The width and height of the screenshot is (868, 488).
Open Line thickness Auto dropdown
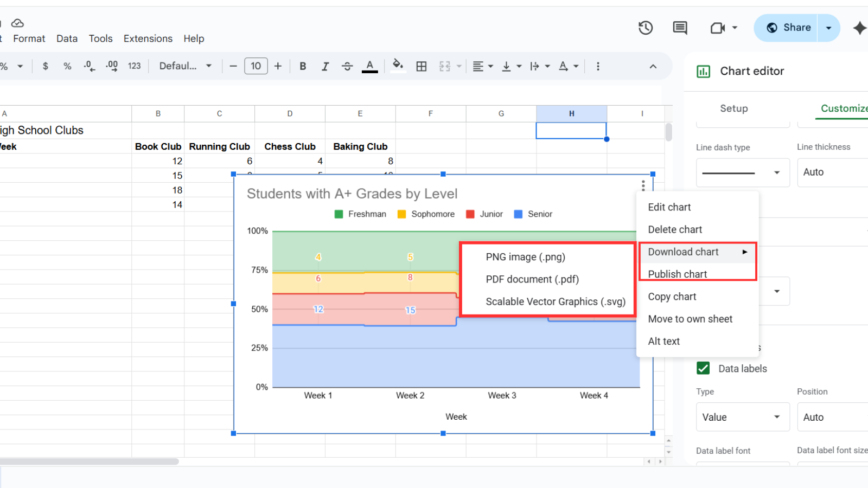pyautogui.click(x=833, y=172)
